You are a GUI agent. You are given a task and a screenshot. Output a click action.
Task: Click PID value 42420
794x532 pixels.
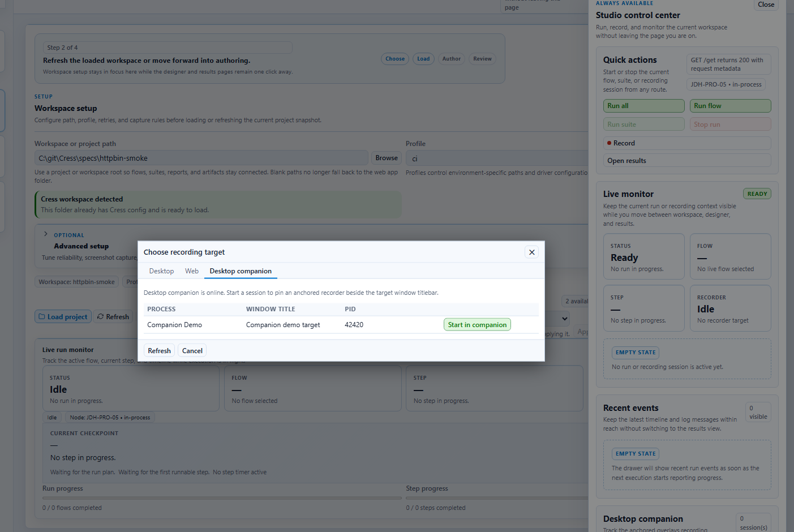354,325
